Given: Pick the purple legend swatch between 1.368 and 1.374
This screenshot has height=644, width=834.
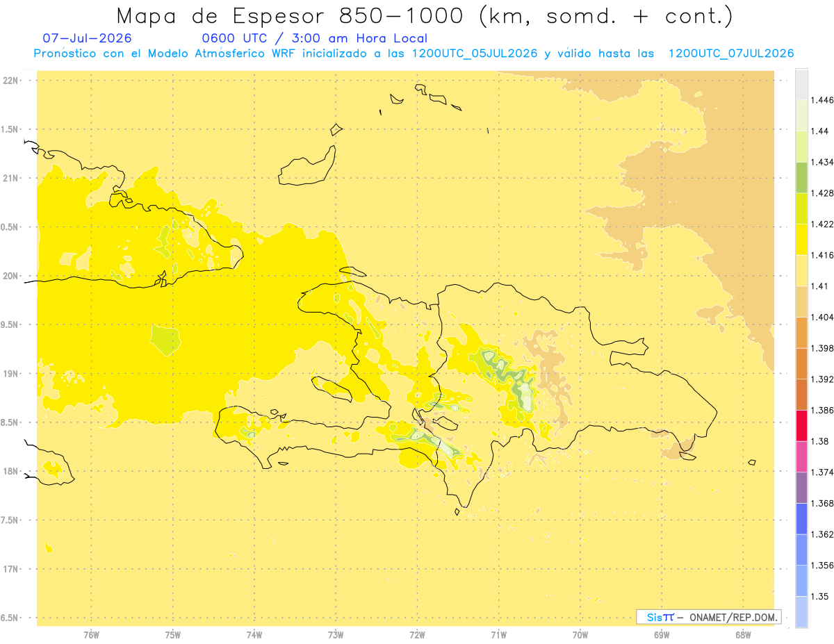Looking at the screenshot, I should point(801,488).
